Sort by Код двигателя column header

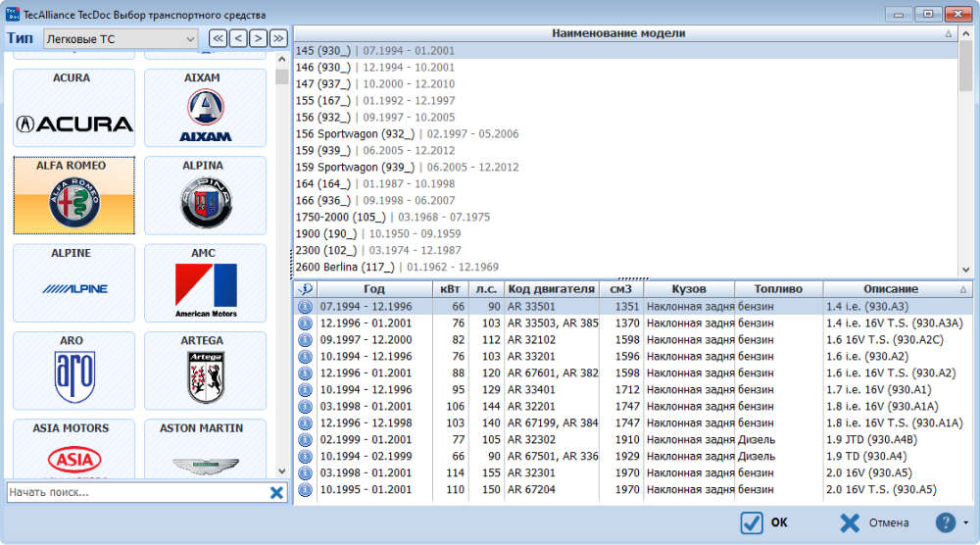coord(552,289)
